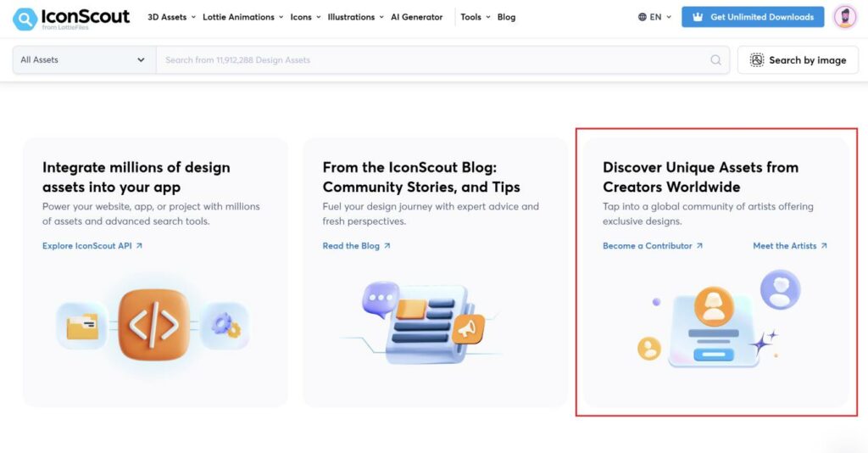This screenshot has height=453, width=868.
Task: Click the orange code brackets illustration
Action: point(154,325)
